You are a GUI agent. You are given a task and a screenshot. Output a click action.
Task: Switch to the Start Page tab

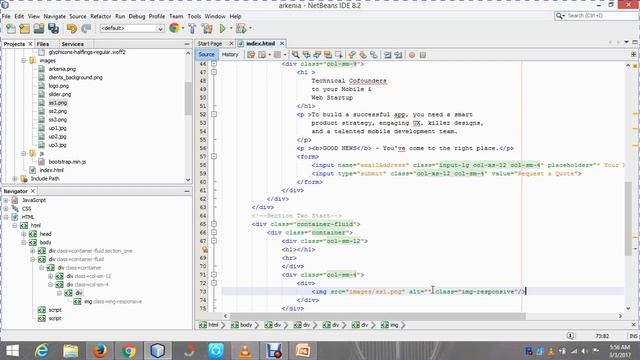210,44
